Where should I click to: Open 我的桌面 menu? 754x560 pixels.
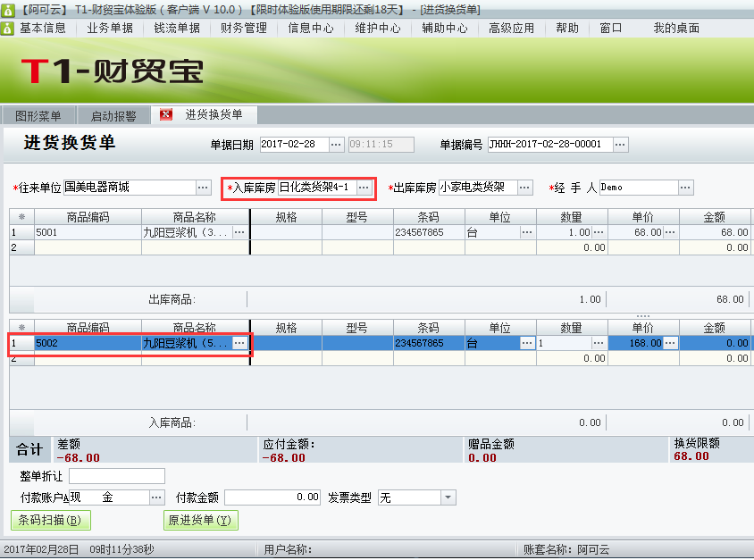[x=676, y=29]
